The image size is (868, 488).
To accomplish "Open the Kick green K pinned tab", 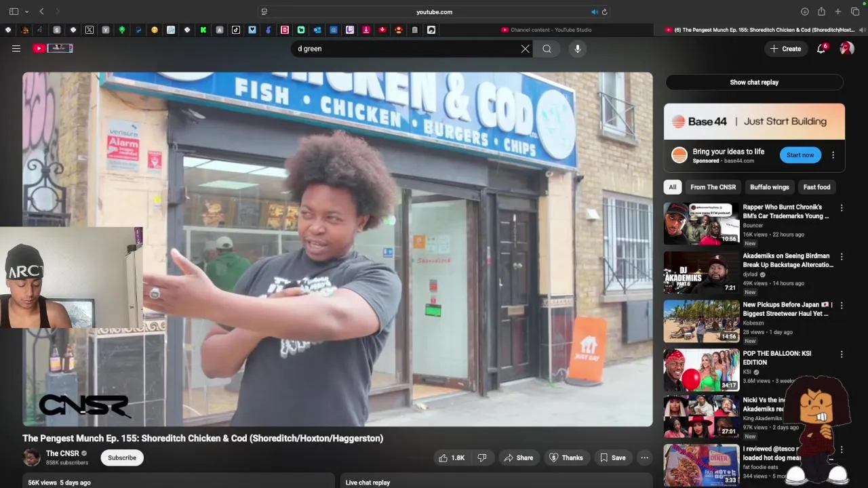I will 203,30.
